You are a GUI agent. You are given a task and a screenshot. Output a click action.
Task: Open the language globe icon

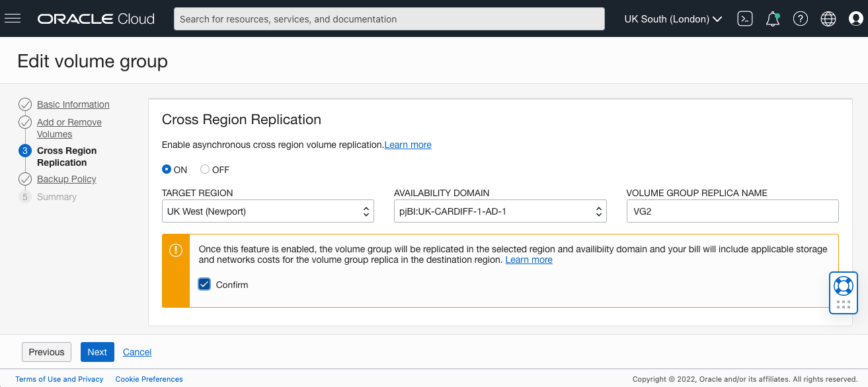click(828, 18)
